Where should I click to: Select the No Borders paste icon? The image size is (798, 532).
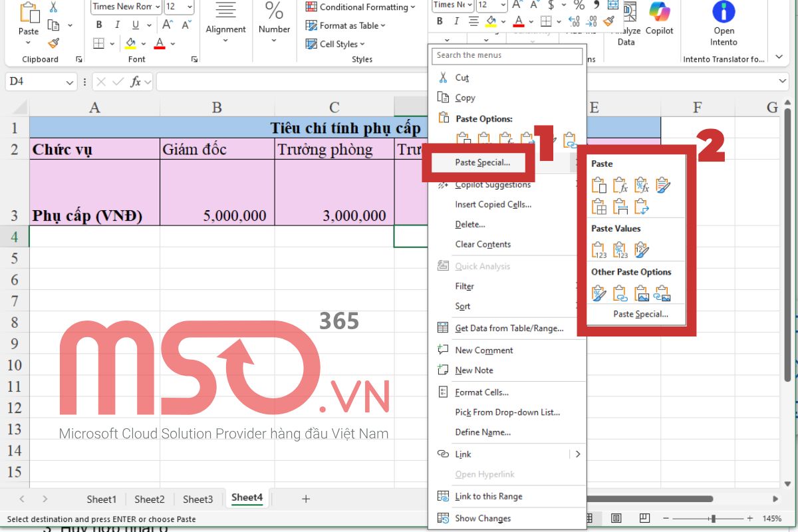point(599,207)
